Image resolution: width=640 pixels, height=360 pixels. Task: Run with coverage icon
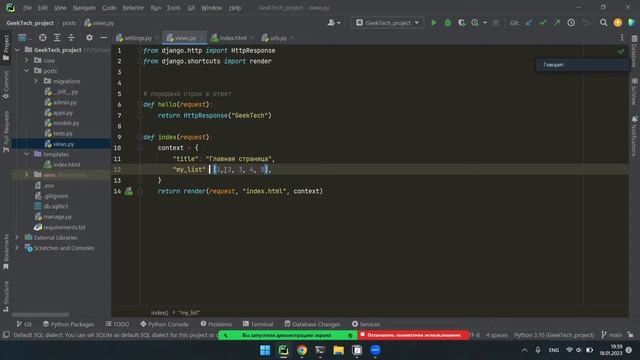pyautogui.click(x=462, y=23)
